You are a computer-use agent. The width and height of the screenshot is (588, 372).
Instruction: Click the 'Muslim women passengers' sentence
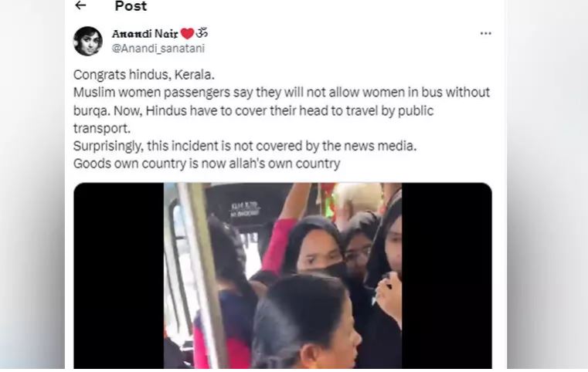[281, 92]
